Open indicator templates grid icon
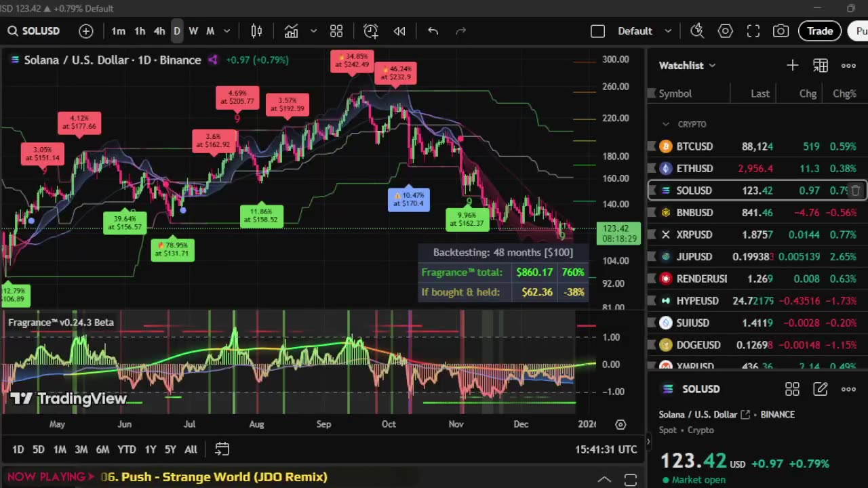This screenshot has height=488, width=868. [336, 31]
